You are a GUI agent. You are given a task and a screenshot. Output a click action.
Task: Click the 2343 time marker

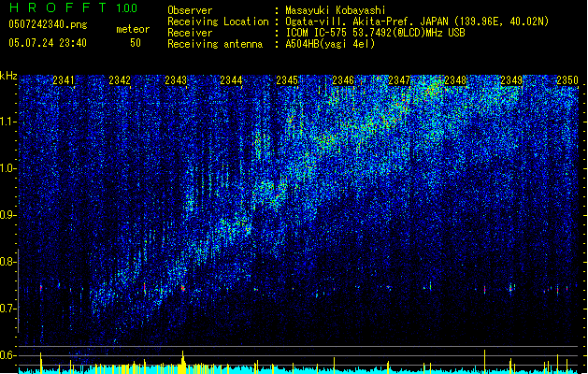tap(176, 79)
